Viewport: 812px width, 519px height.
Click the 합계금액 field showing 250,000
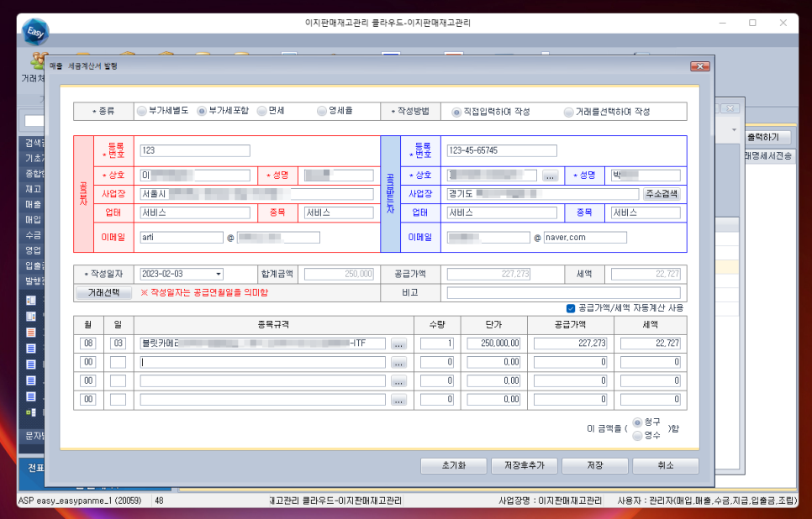tap(339, 275)
